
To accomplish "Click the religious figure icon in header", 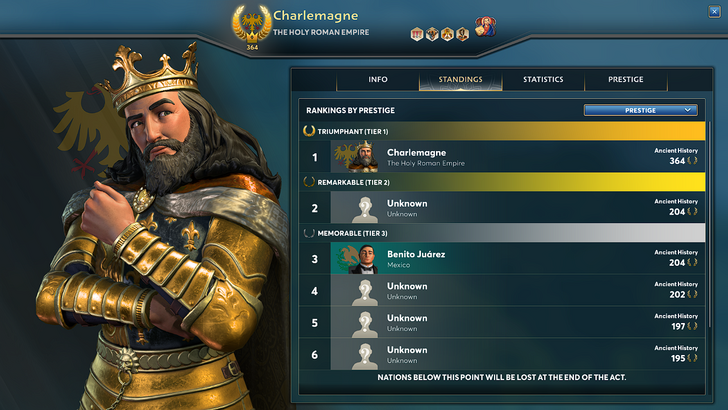I will 485,27.
